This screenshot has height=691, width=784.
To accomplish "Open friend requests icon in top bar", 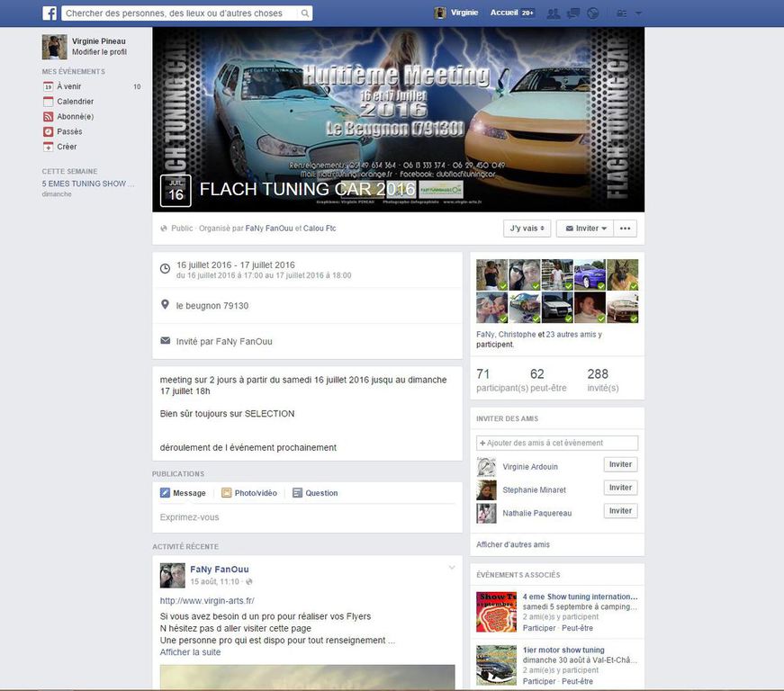I will 553,13.
